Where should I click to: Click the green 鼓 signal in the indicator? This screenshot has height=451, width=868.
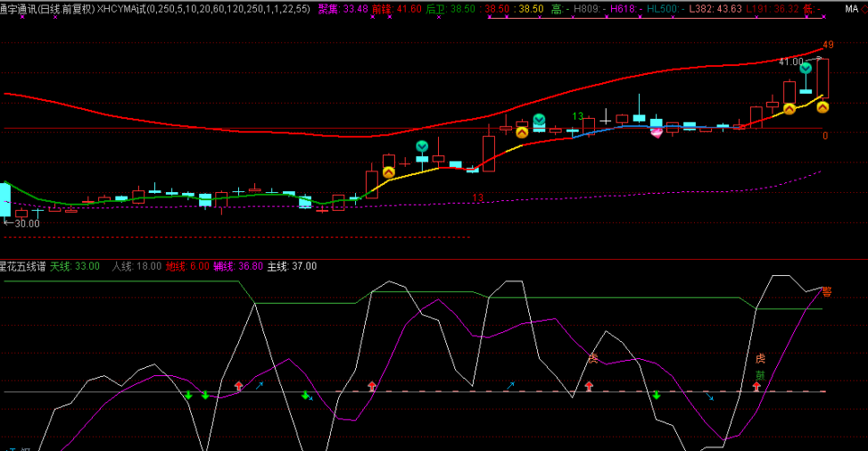[760, 375]
